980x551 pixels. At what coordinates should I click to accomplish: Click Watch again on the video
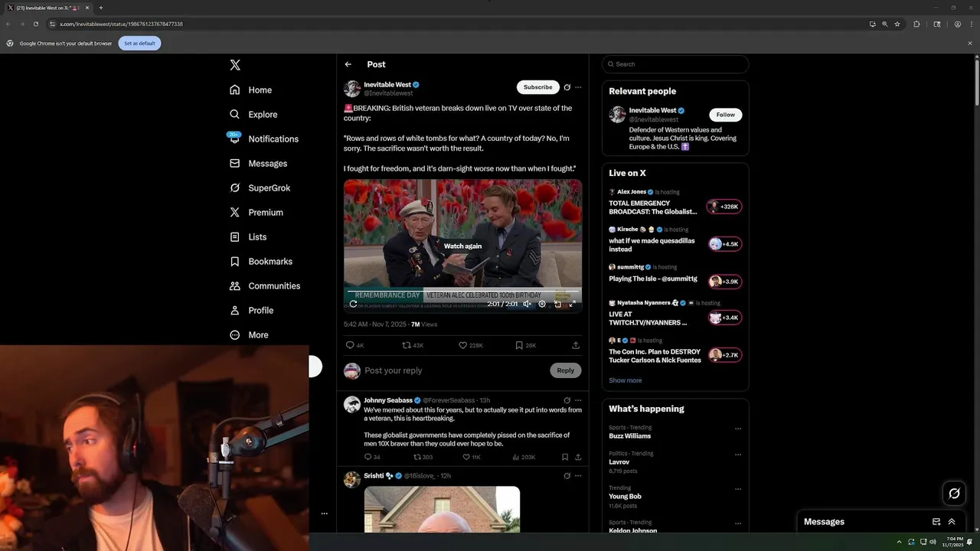pyautogui.click(x=462, y=246)
